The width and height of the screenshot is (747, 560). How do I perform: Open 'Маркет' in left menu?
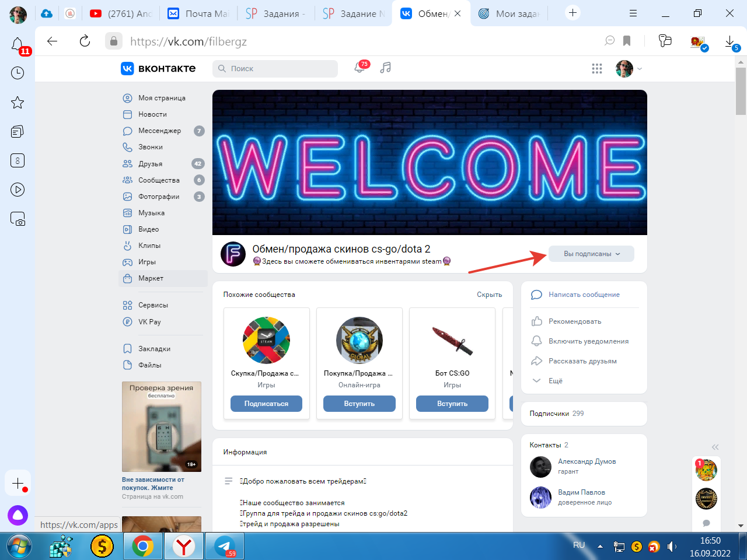(162, 278)
